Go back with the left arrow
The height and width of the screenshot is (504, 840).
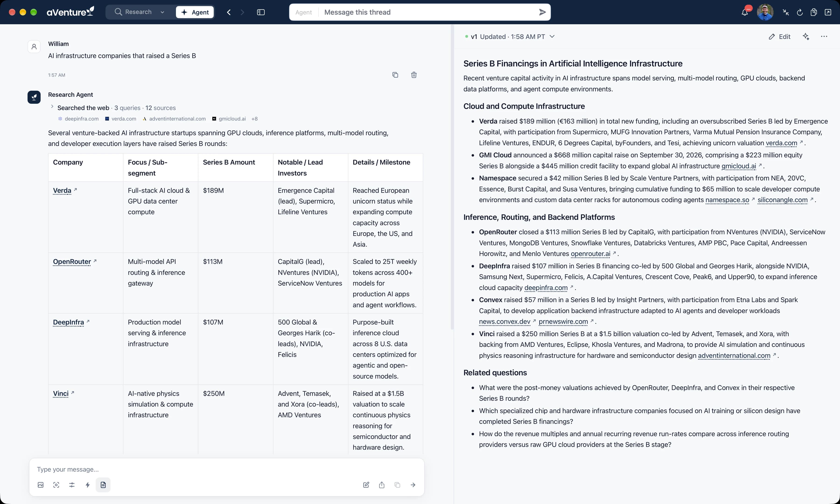[229, 12]
